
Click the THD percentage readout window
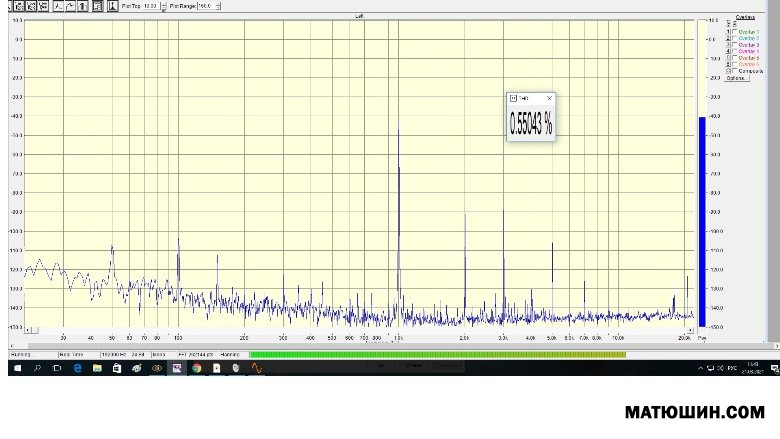531,124
